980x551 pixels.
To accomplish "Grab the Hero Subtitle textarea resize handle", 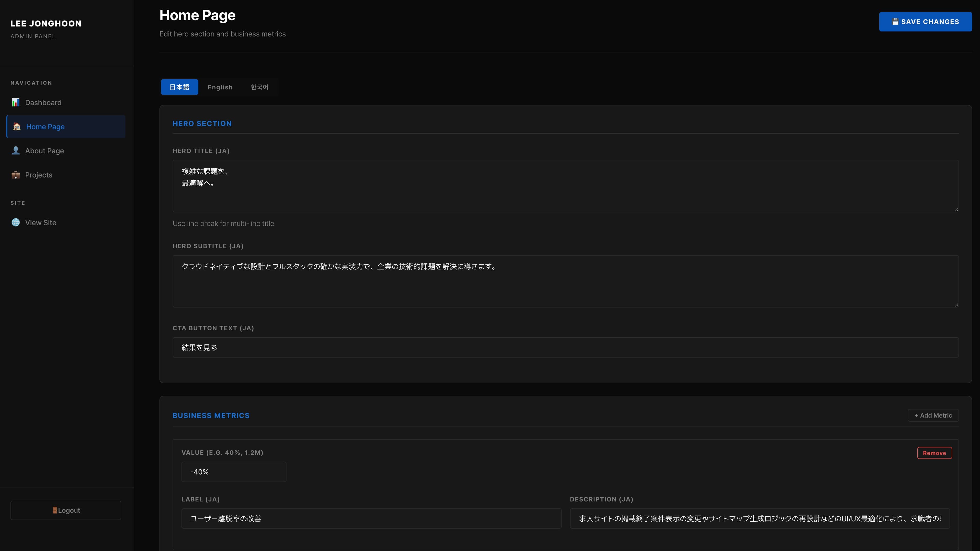I will pos(956,305).
